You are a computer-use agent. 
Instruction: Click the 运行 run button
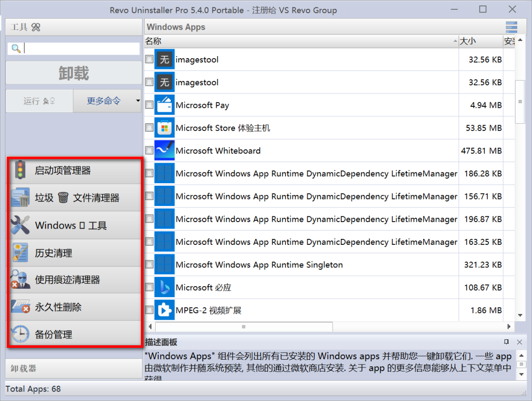click(x=39, y=101)
